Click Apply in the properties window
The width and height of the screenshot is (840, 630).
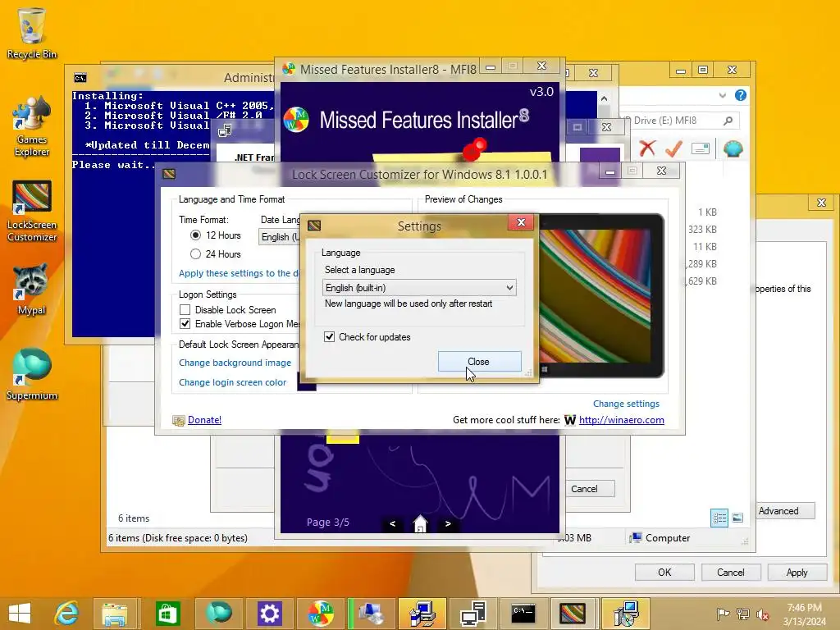[797, 572]
